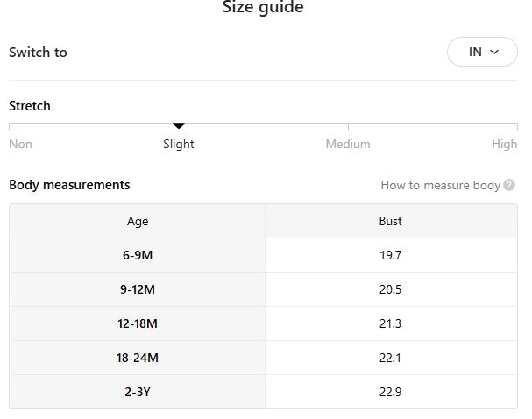Click the 22.9 bust measurement cell
This screenshot has height=419, width=532.
[x=391, y=392]
